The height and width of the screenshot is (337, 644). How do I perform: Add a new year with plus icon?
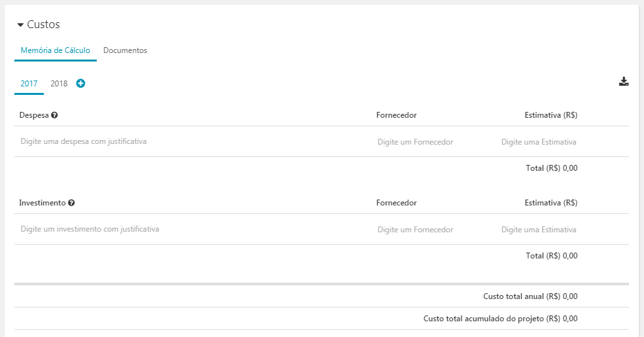point(80,83)
